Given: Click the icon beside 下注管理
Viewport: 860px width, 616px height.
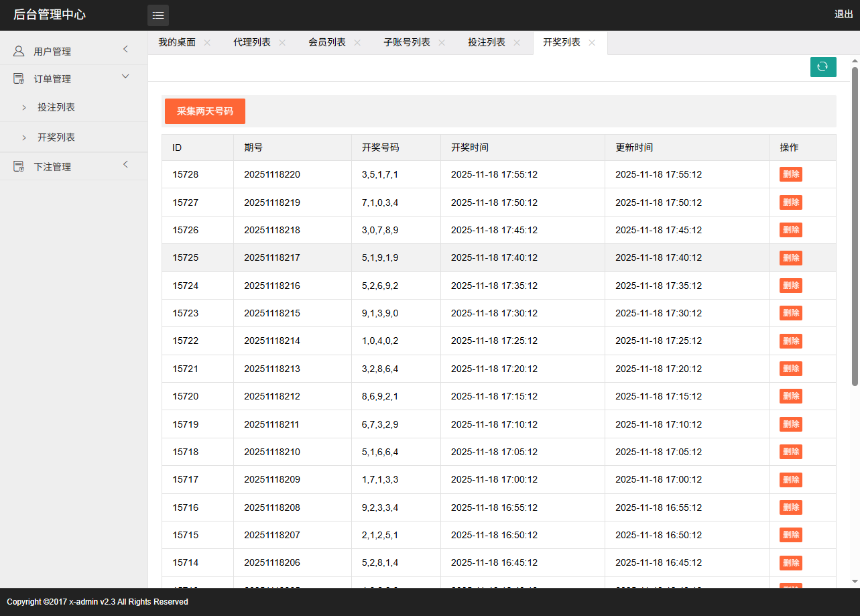Looking at the screenshot, I should tap(19, 165).
